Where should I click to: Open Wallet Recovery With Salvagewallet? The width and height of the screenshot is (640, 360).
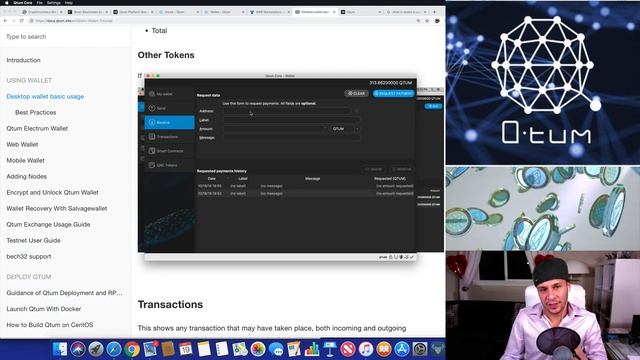tap(56, 209)
